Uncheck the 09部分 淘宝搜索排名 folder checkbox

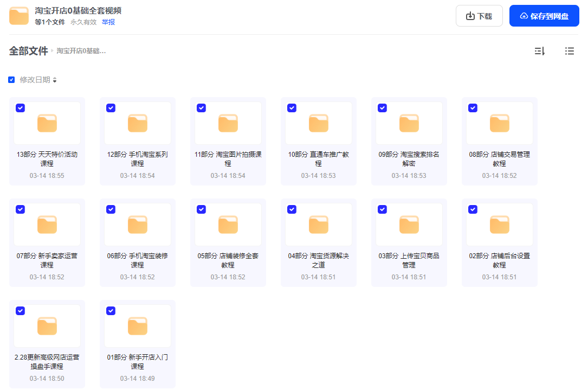pyautogui.click(x=382, y=108)
